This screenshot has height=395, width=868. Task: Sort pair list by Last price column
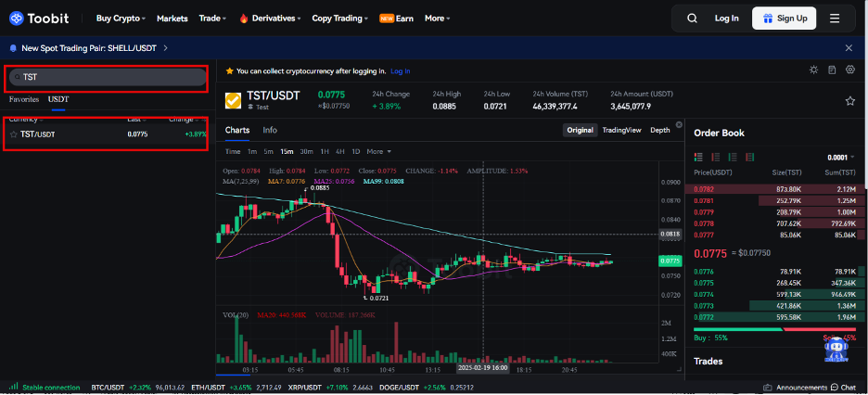click(136, 120)
